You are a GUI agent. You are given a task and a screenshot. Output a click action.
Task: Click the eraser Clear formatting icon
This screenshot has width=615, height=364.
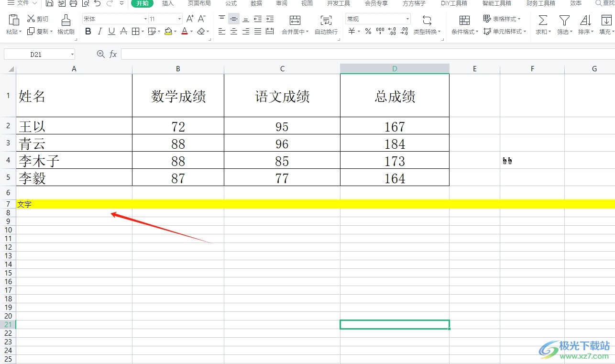[201, 32]
